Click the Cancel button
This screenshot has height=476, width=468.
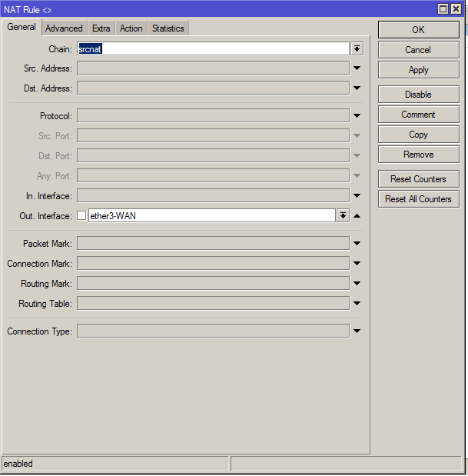tap(419, 50)
